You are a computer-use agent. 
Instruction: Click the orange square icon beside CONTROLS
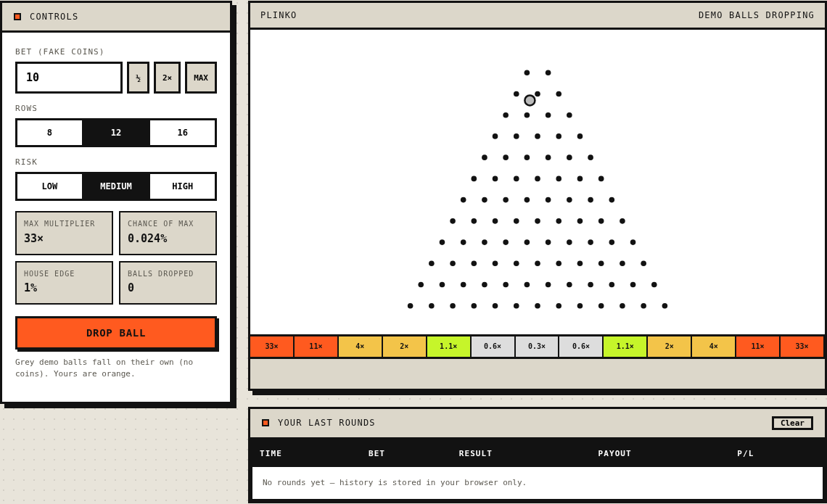coord(17,17)
